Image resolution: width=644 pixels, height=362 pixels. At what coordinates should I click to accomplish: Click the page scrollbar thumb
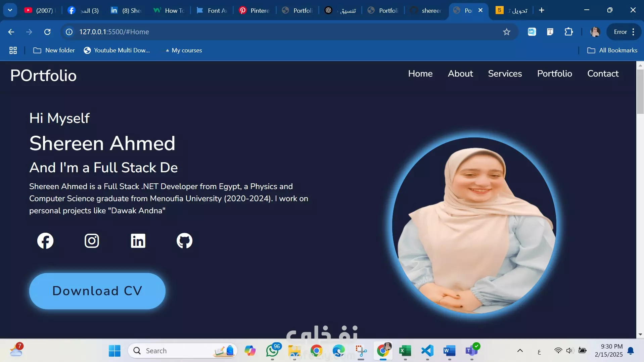click(x=640, y=92)
